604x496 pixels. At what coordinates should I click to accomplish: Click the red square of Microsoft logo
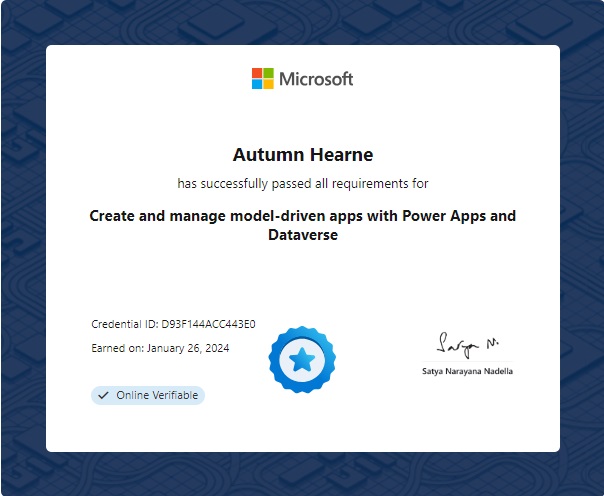coord(257,73)
